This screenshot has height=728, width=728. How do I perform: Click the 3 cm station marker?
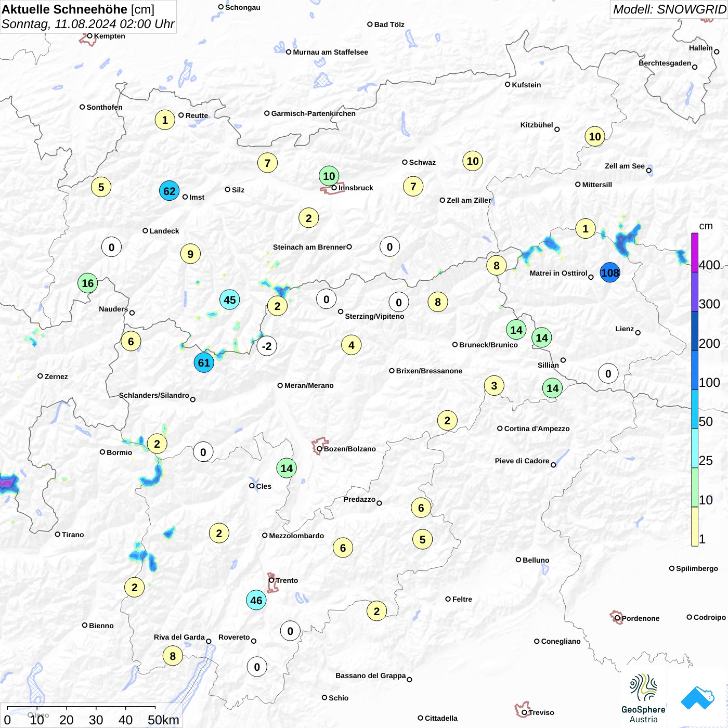pos(494,385)
